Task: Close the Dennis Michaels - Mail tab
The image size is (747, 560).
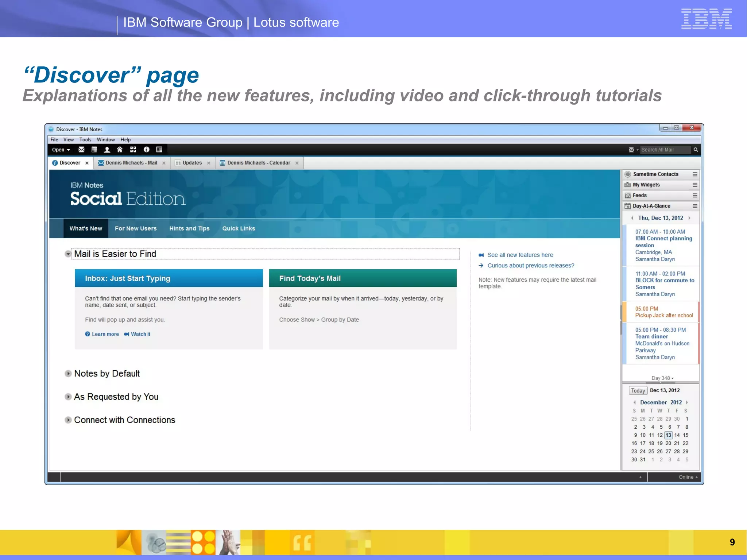Action: click(x=164, y=163)
